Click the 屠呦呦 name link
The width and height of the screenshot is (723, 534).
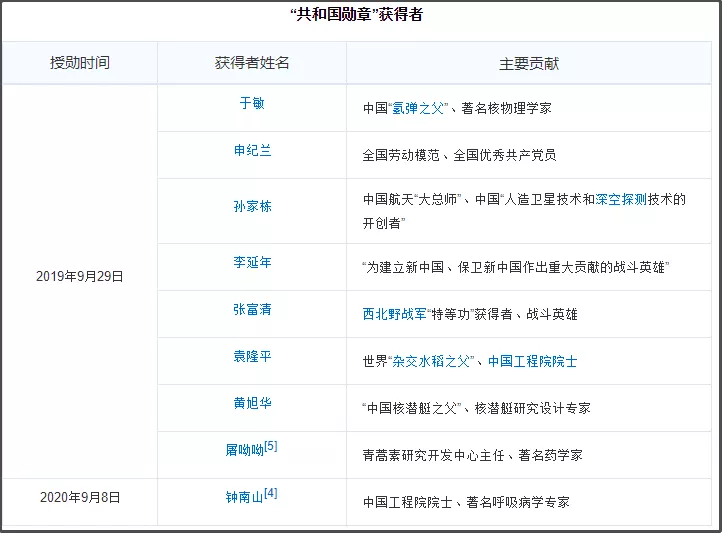pos(244,451)
